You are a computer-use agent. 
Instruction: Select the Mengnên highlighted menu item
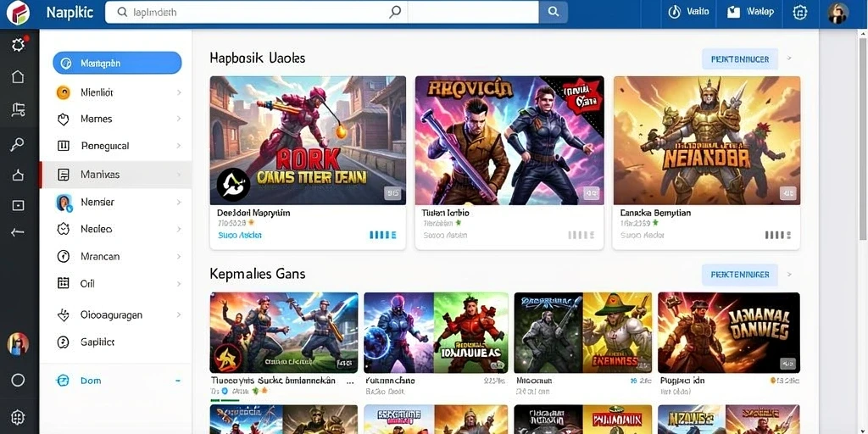pos(117,63)
